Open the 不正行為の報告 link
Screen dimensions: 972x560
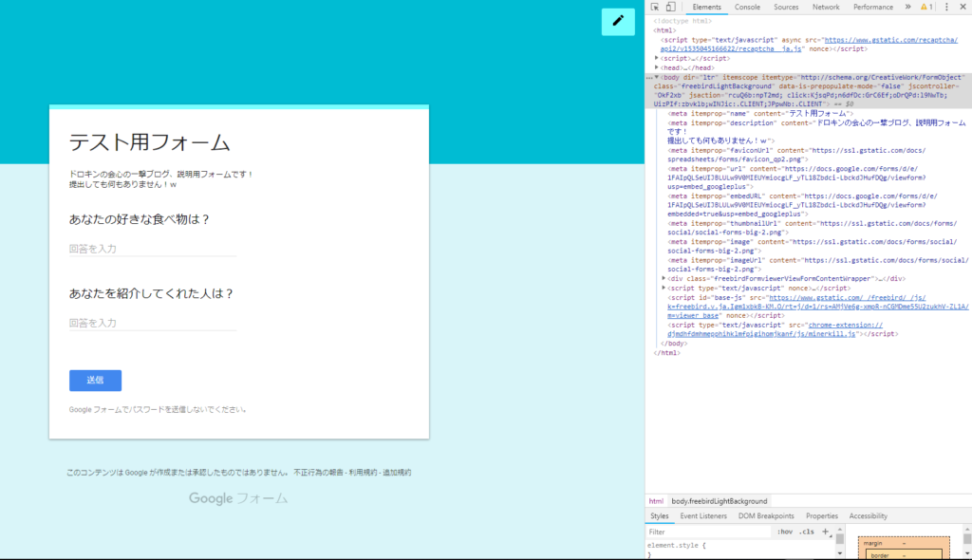click(319, 473)
